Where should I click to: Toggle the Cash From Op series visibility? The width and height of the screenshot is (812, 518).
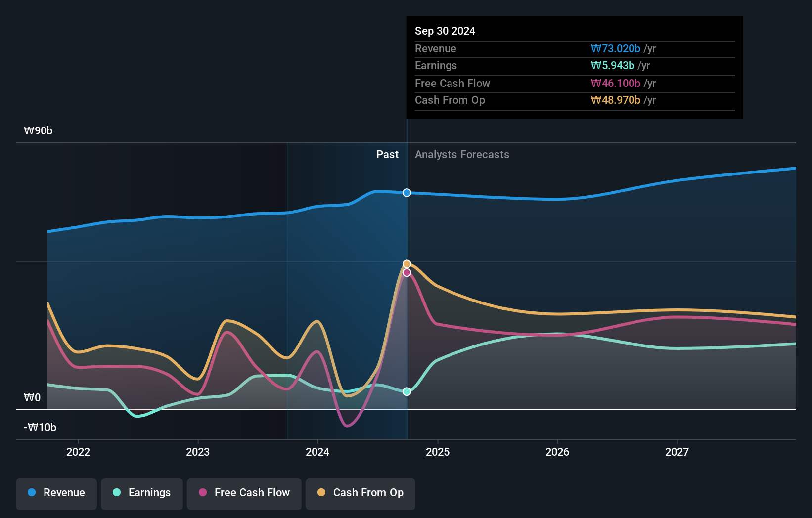point(361,493)
